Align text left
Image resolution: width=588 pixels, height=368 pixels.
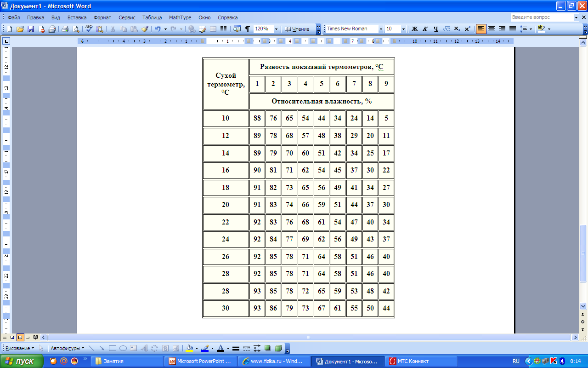[481, 29]
